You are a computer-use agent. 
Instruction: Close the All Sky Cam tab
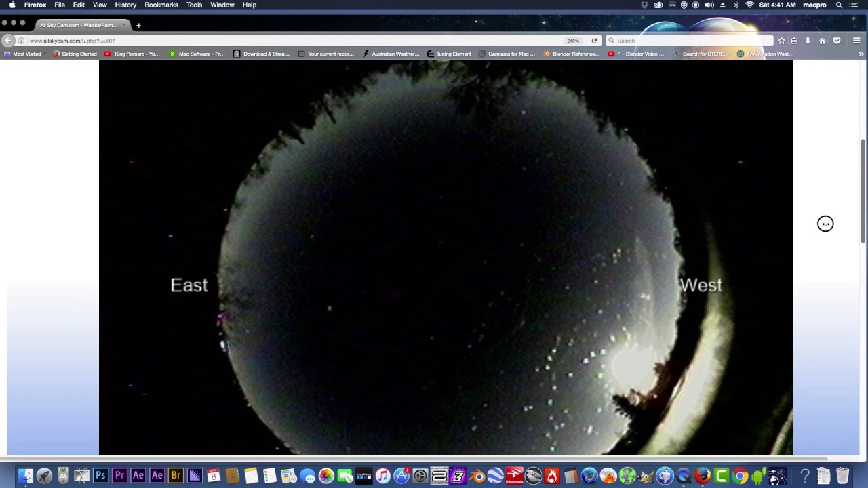123,26
